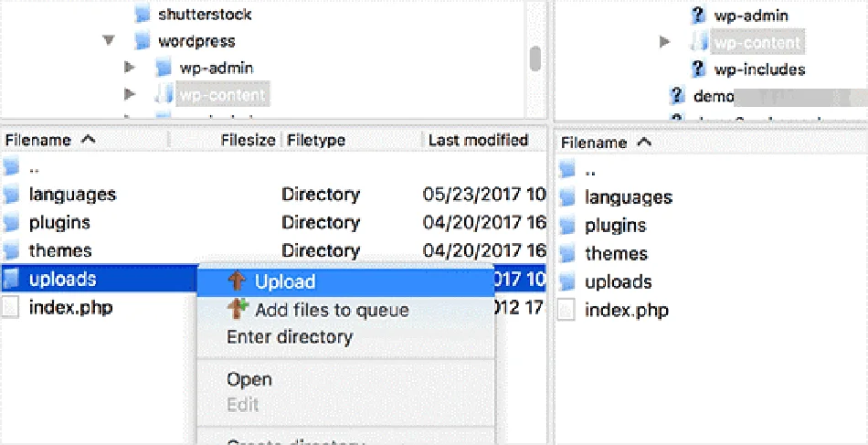Image resolution: width=868 pixels, height=445 pixels.
Task: Click the remote index.php file icon
Action: [x=567, y=310]
